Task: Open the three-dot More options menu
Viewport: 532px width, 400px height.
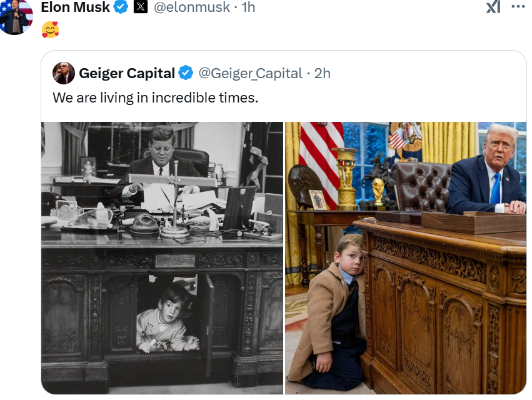Action: click(x=518, y=7)
